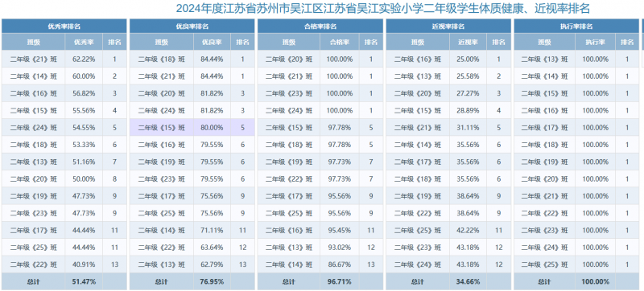Select the 53.33% 优秀率 value
The height and width of the screenshot is (291, 644).
(84, 145)
